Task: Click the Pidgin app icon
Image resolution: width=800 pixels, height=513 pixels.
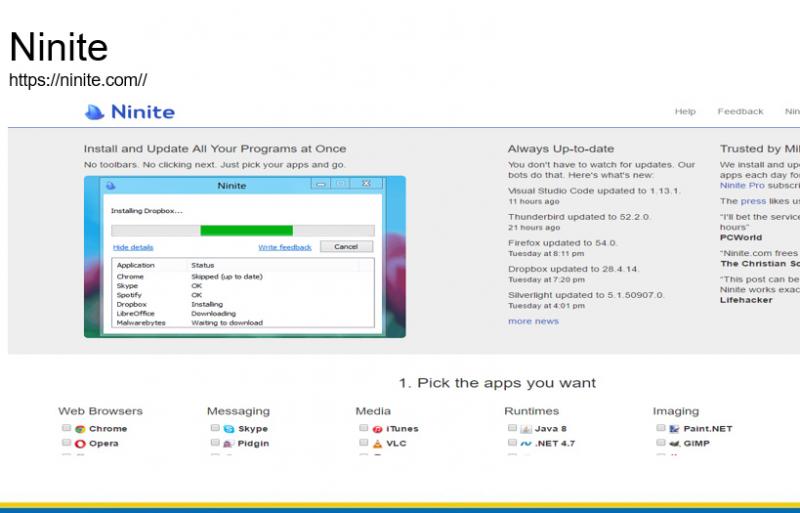Action: [x=229, y=444]
